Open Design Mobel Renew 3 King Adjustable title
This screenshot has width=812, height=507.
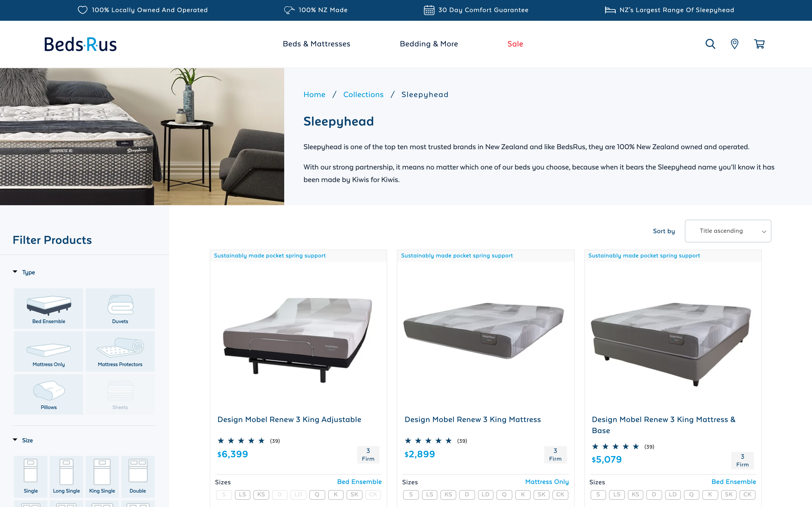click(289, 420)
